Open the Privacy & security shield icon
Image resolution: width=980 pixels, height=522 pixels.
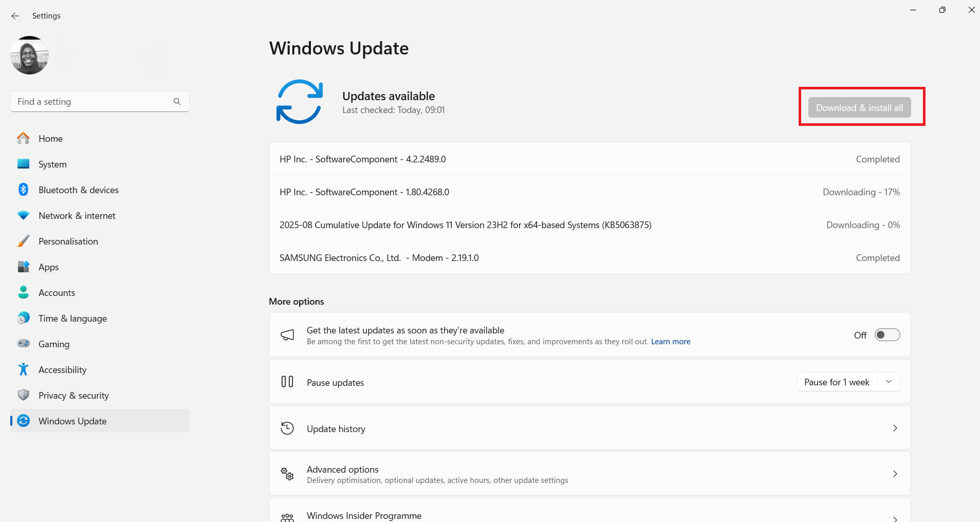(23, 395)
